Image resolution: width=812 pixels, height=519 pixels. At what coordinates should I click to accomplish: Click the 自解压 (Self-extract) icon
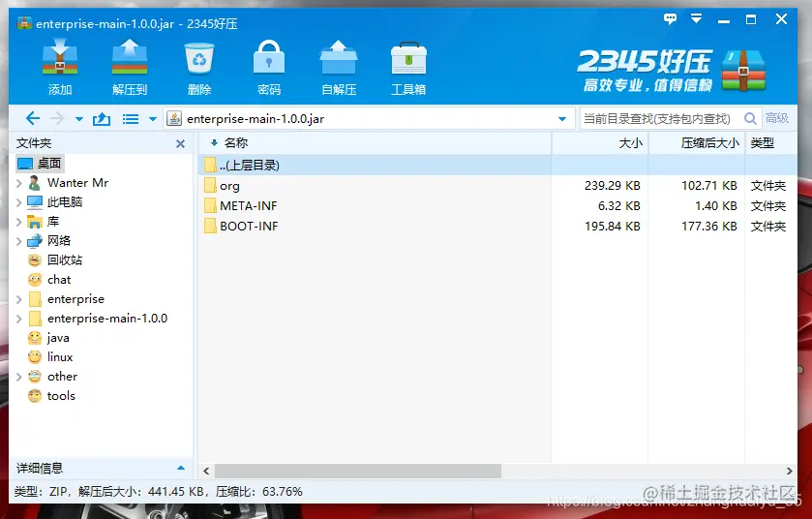tap(339, 67)
